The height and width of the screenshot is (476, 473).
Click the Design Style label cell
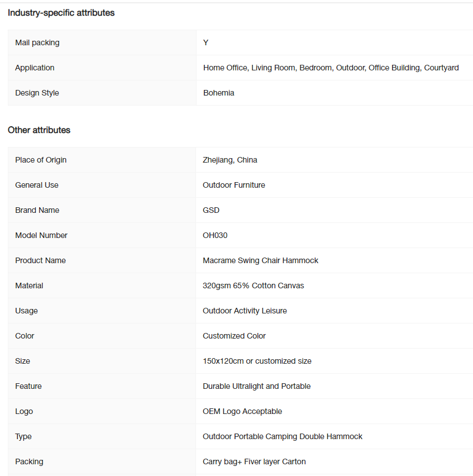[x=102, y=93]
